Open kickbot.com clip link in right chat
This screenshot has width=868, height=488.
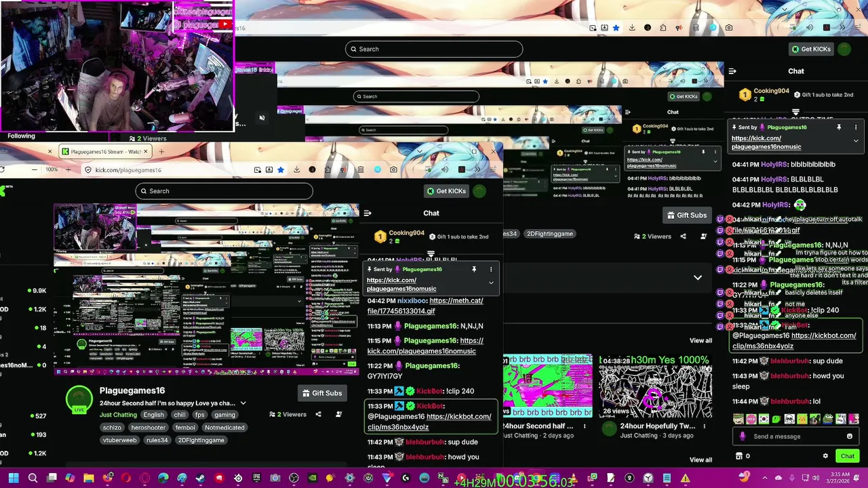pos(794,340)
